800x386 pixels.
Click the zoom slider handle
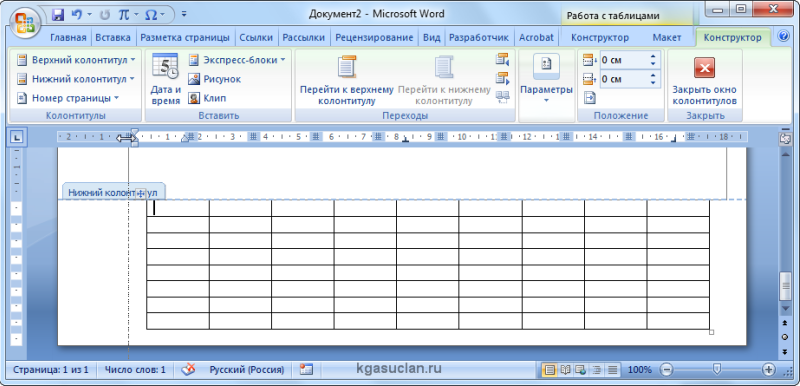click(x=717, y=369)
